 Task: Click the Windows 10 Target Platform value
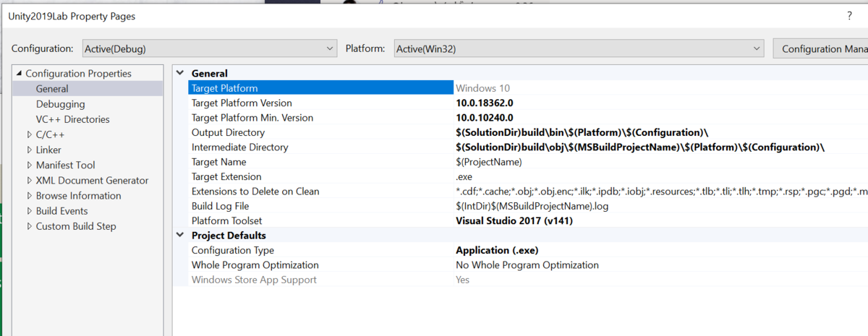click(482, 88)
